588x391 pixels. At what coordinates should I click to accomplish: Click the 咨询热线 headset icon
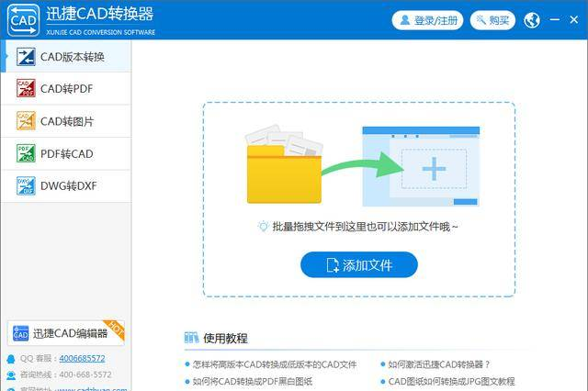coord(11,374)
